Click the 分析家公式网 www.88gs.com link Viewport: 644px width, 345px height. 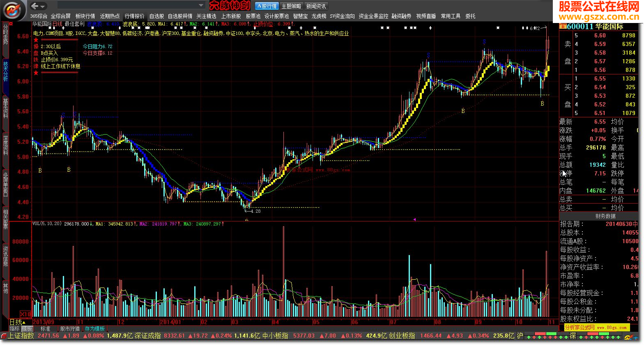click(596, 327)
